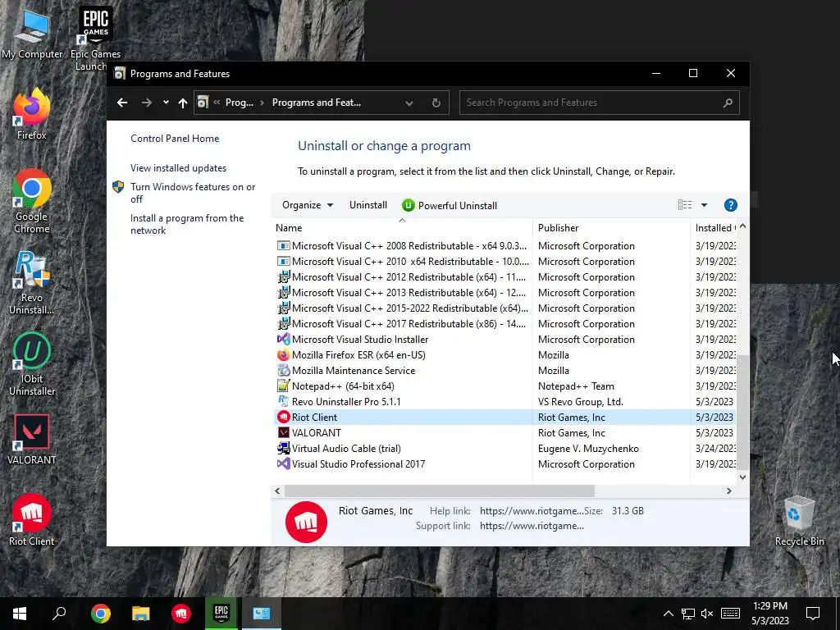Screen dimensions: 840x630
Task: Switch to Epic Games in taskbar
Action: pos(221,614)
